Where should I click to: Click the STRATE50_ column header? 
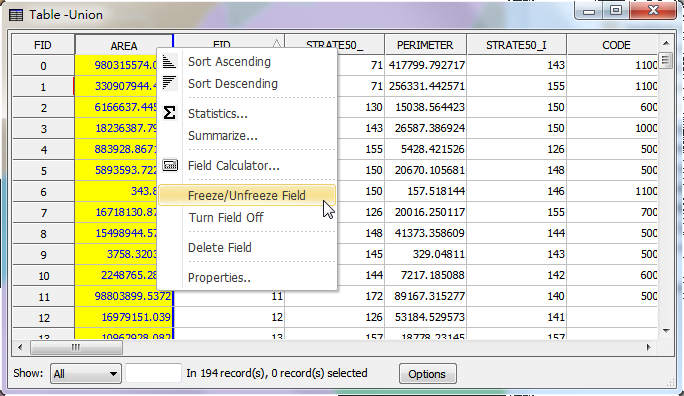(x=335, y=45)
